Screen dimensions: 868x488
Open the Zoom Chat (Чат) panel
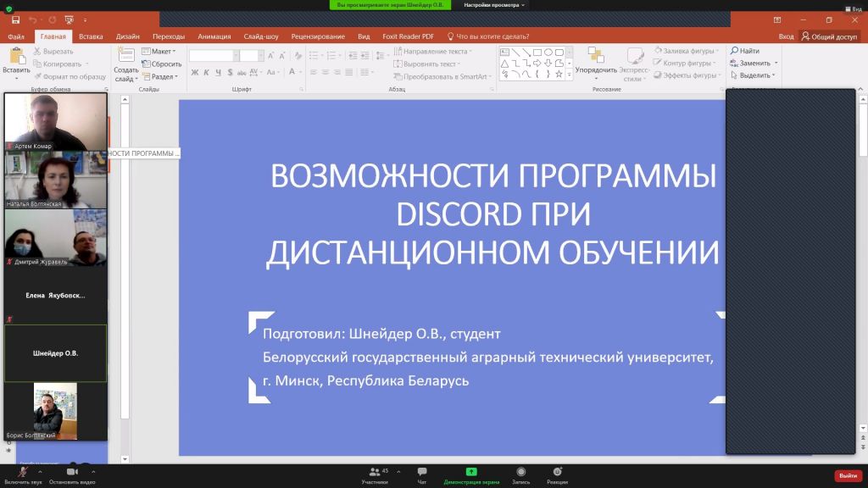[421, 472]
